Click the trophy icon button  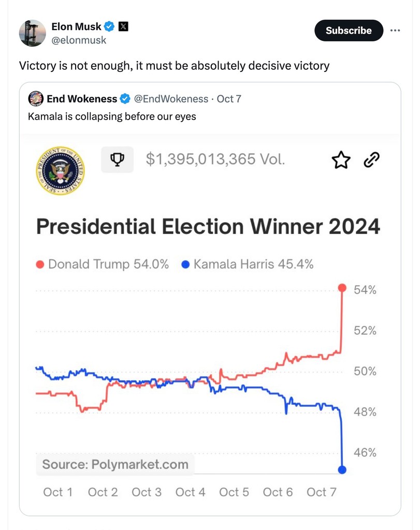coord(118,159)
